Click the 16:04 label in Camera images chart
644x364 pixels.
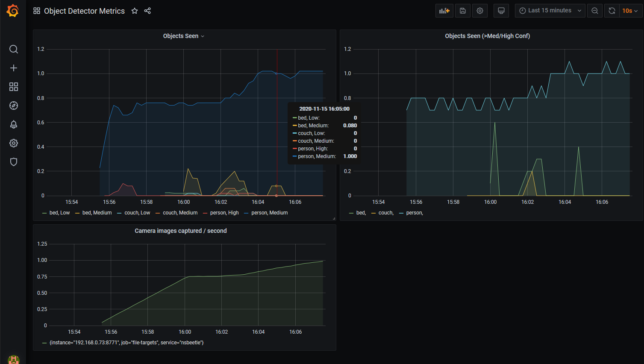(x=259, y=332)
